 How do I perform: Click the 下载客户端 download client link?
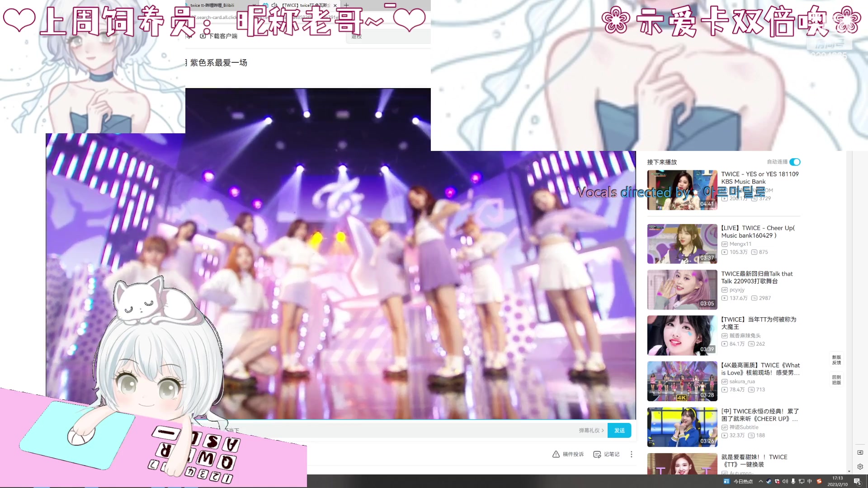(219, 36)
